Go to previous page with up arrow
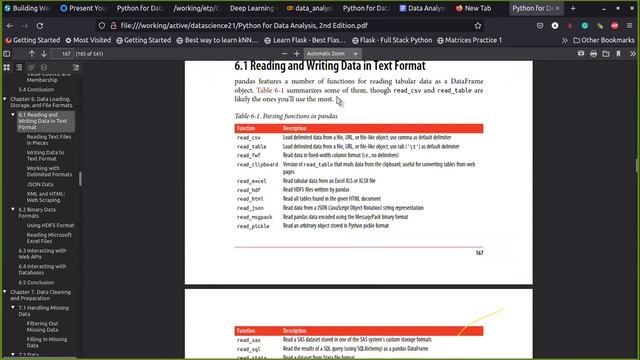The width and height of the screenshot is (640, 360). pos(31,53)
